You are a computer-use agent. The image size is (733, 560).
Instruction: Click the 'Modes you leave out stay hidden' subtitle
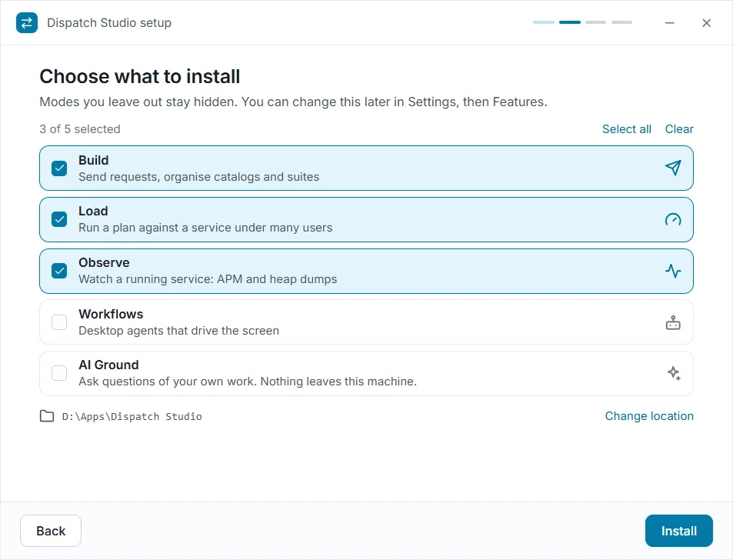[x=293, y=102]
